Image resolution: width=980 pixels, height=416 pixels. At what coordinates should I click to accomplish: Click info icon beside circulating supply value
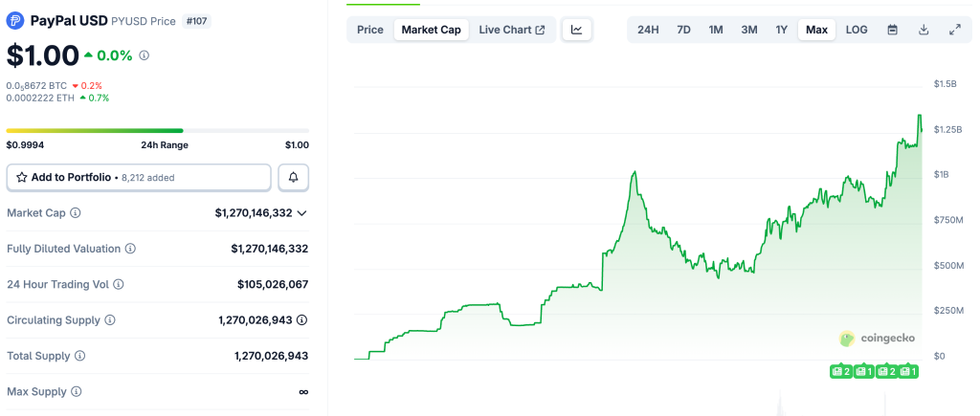(x=301, y=320)
